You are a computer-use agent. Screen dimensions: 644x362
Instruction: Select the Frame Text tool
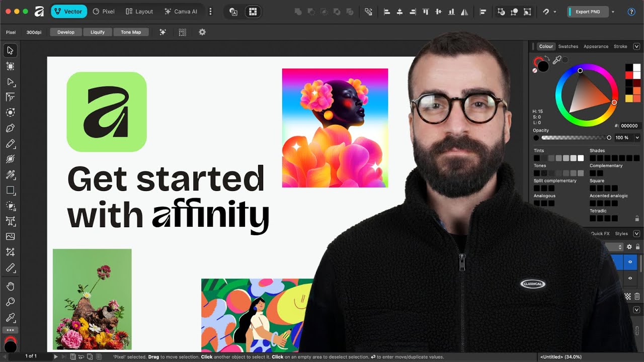click(x=10, y=221)
